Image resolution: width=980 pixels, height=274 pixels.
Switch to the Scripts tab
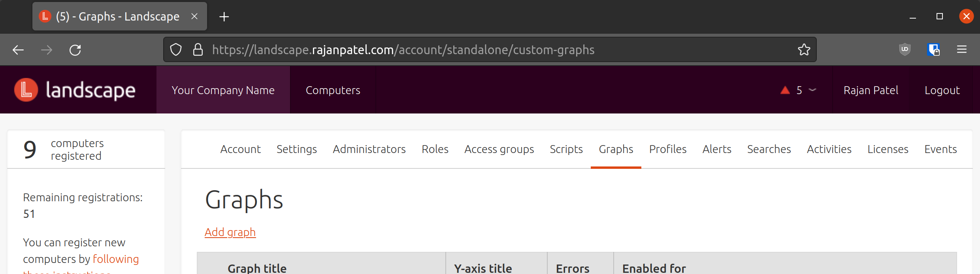(x=566, y=149)
